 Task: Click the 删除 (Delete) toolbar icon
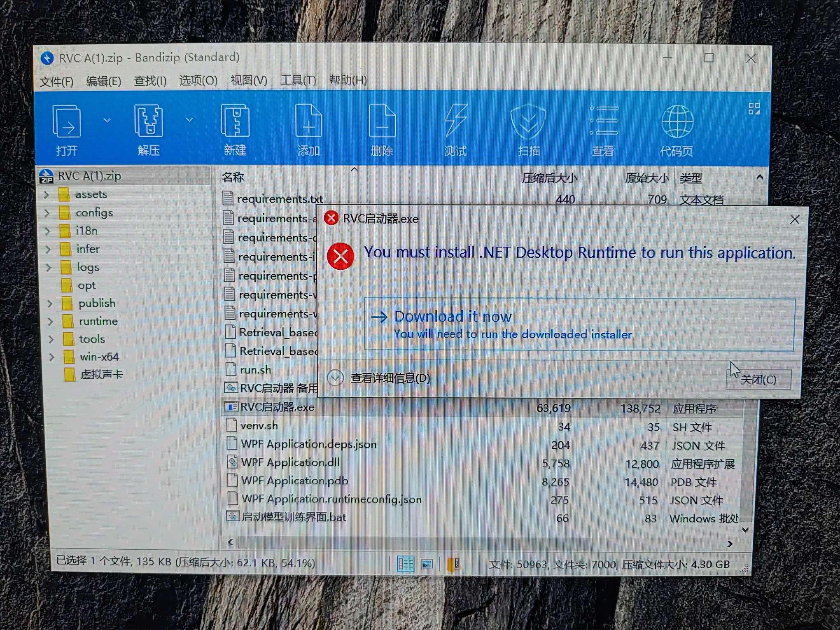(x=382, y=130)
